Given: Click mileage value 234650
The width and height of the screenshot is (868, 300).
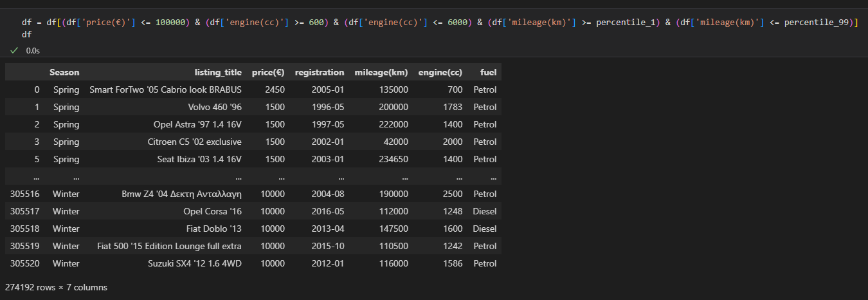Looking at the screenshot, I should coord(393,159).
